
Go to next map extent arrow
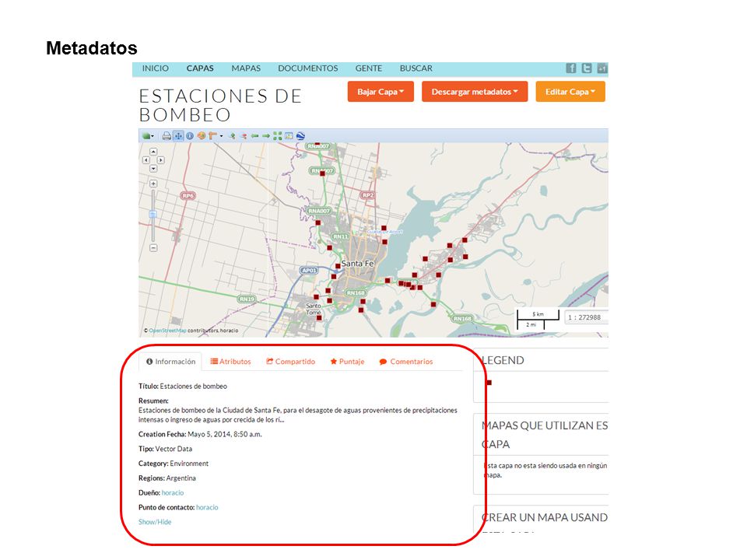click(266, 136)
